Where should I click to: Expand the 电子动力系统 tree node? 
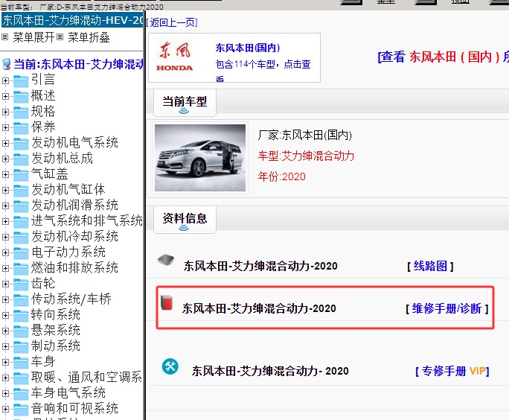pos(5,252)
